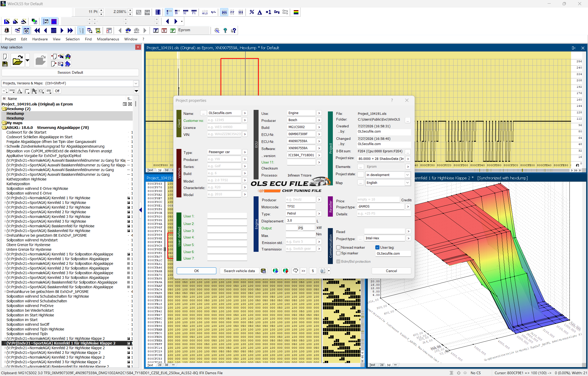Click the question mark help icon
The width and height of the screenshot is (588, 376).
[225, 30]
